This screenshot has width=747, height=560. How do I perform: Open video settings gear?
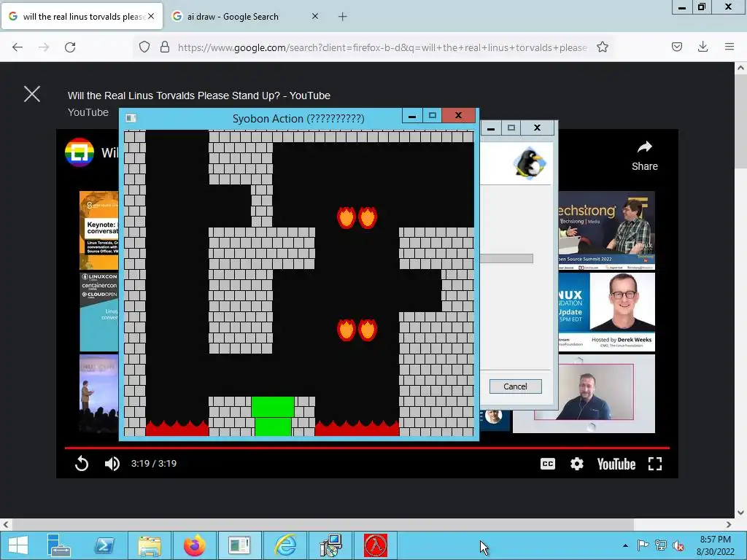pos(576,464)
